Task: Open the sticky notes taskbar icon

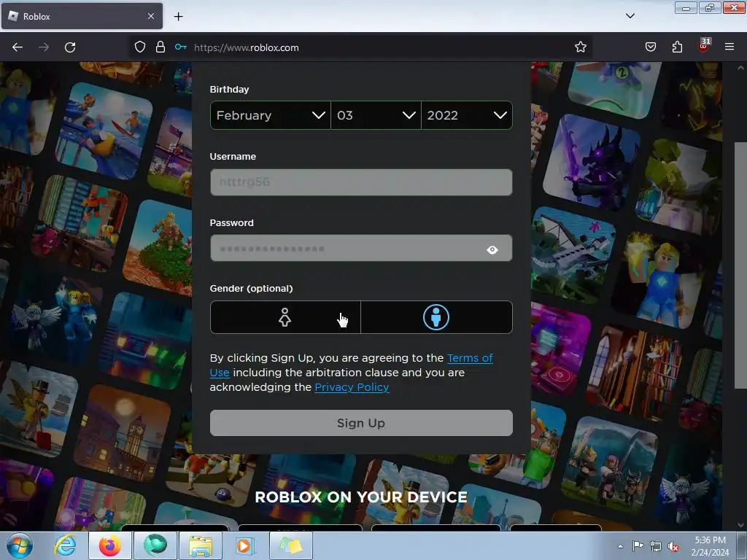Action: pyautogui.click(x=291, y=545)
